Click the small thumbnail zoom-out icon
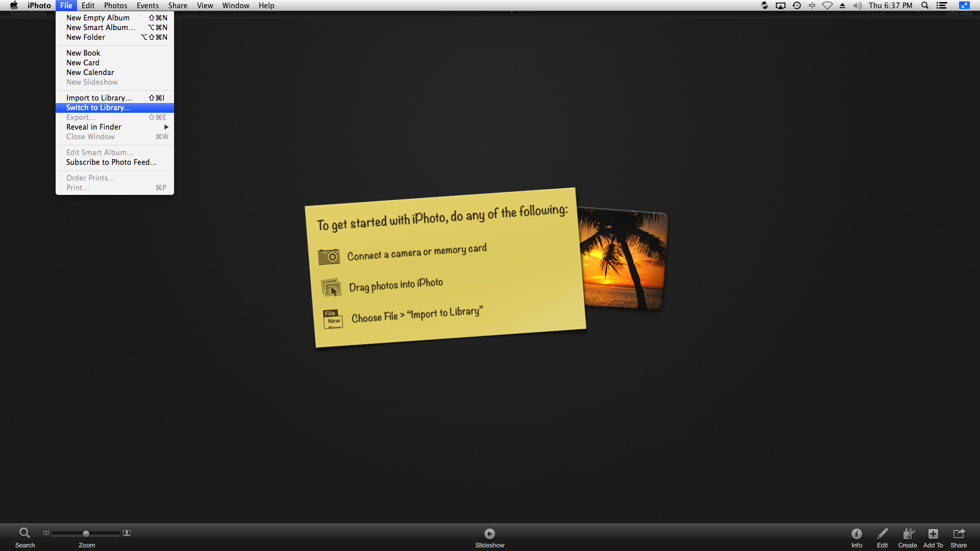 (46, 533)
